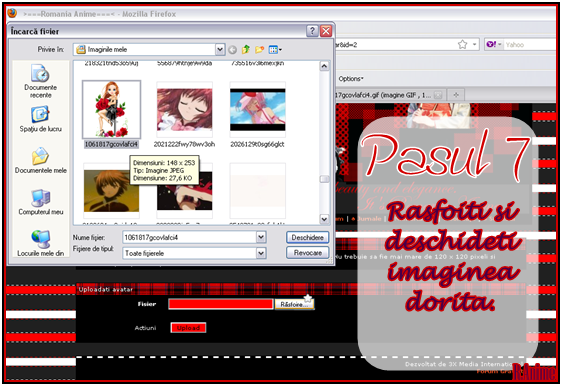The width and height of the screenshot is (562, 386).
Task: Click the Documente recente sidebar icon
Action: click(40, 81)
